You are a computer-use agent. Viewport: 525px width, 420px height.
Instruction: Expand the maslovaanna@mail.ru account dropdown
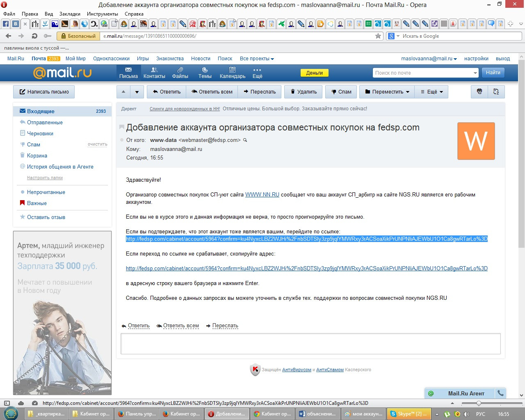click(429, 59)
